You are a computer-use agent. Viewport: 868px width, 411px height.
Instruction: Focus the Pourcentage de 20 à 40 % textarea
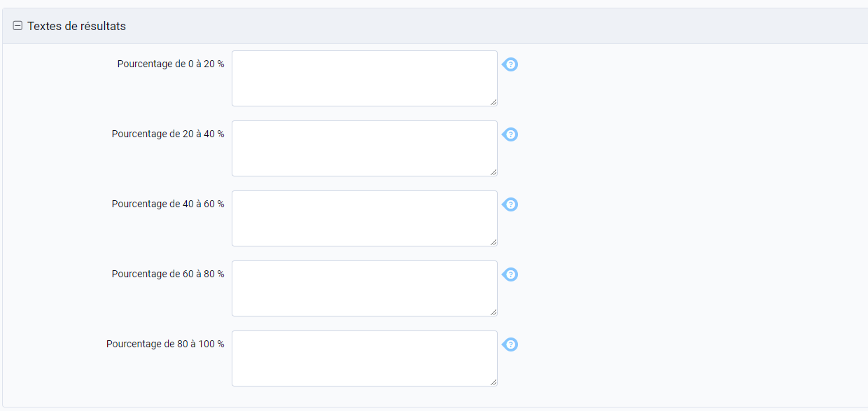(364, 148)
